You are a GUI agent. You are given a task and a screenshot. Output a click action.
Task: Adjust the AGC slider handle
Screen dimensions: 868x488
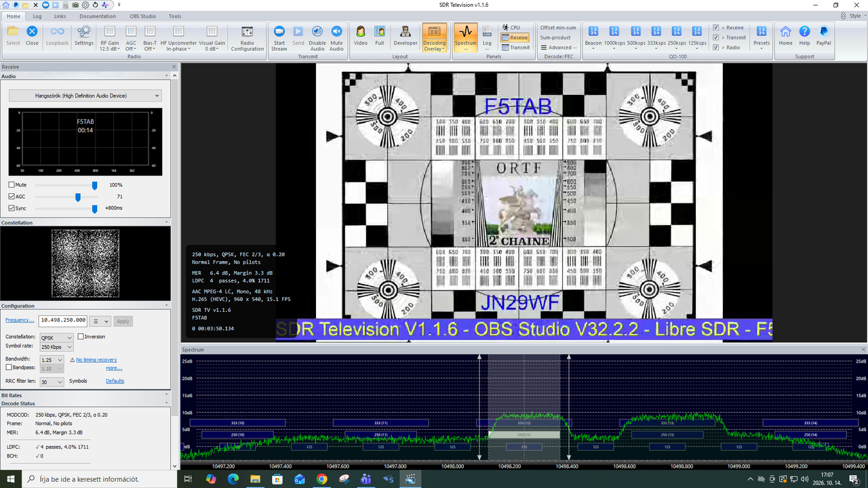78,197
